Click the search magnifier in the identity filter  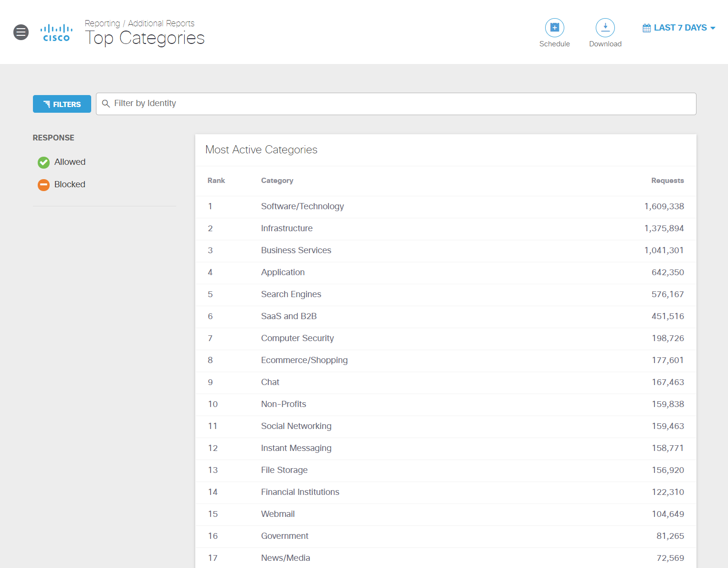pos(106,104)
